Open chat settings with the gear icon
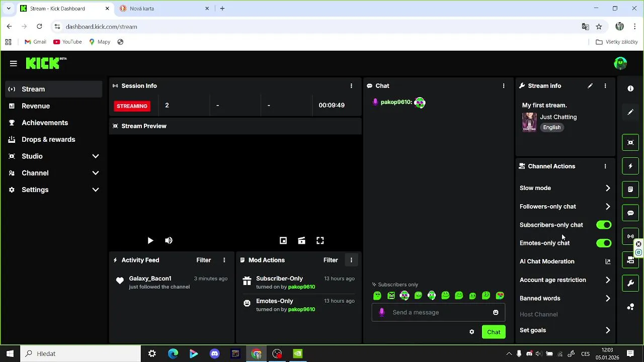The height and width of the screenshot is (362, 644). coord(471,332)
